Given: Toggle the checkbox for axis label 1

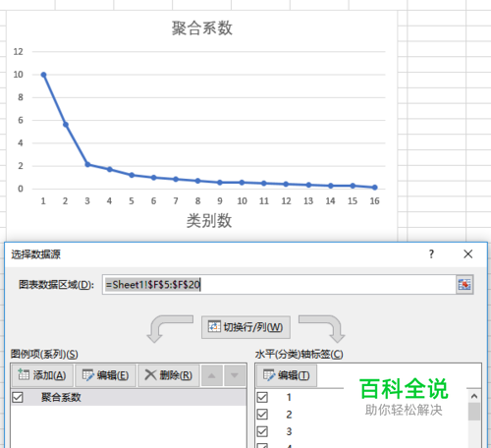Looking at the screenshot, I should (262, 397).
